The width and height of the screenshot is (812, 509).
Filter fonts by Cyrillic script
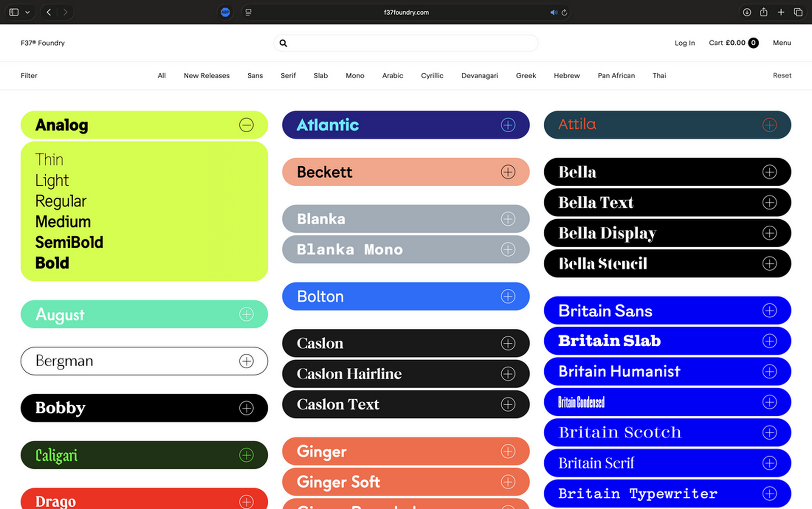(432, 76)
